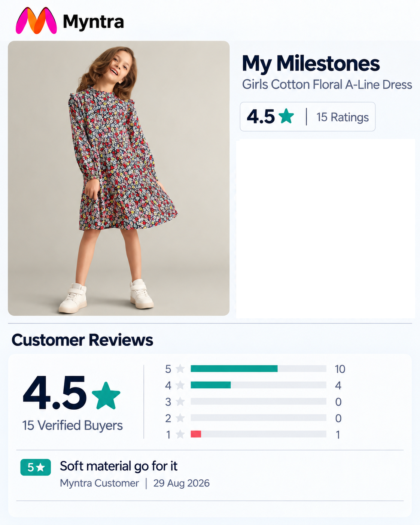
Task: Select the red 1-star rating bar
Action: [x=259, y=434]
